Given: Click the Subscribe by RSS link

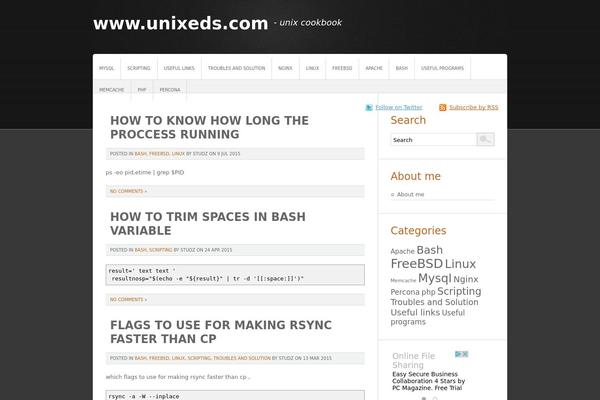Looking at the screenshot, I should (474, 108).
